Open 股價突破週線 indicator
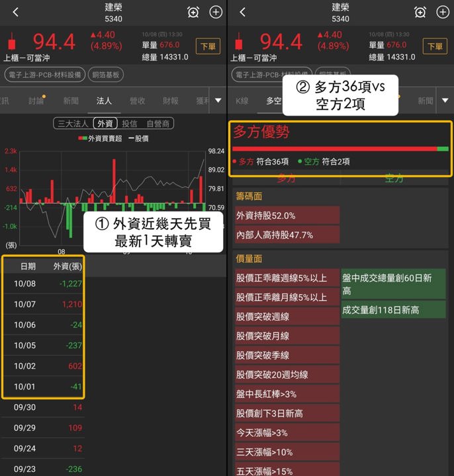 [x=287, y=317]
